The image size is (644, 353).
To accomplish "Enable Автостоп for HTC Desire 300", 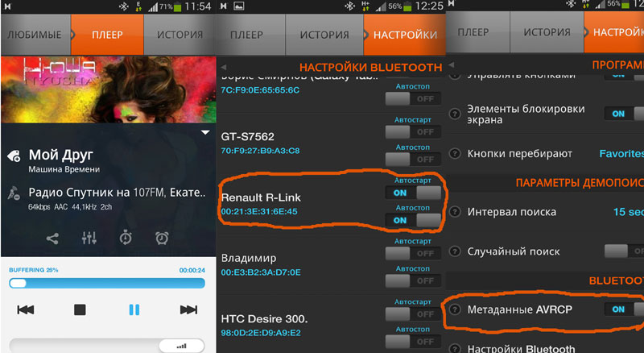I will point(413,342).
